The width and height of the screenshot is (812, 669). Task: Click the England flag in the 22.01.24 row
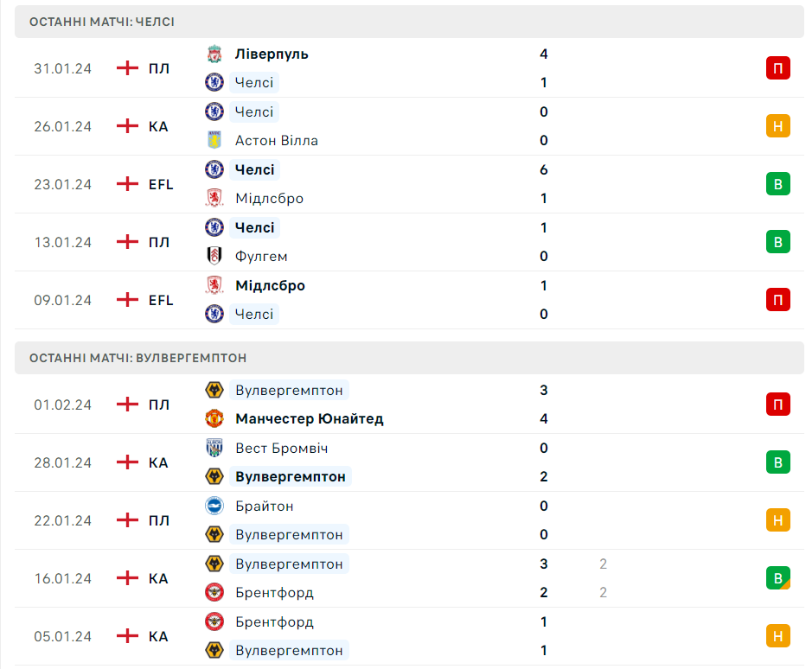(x=127, y=520)
